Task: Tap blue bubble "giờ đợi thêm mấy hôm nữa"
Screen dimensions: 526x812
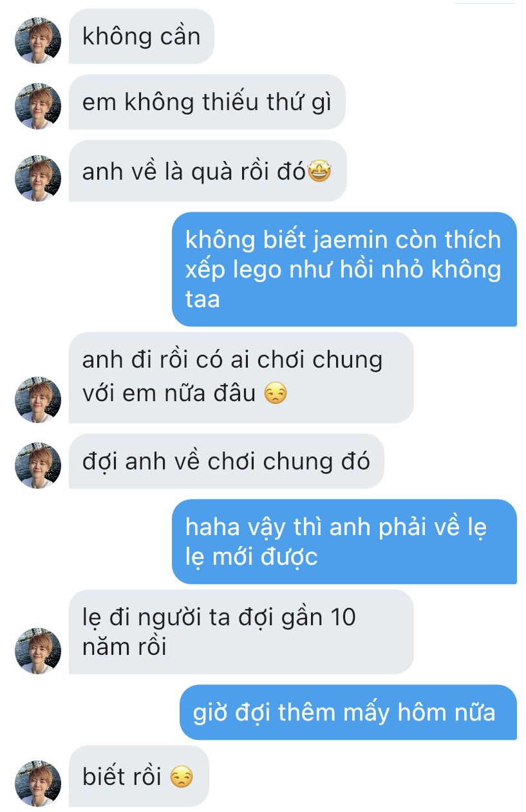Action: point(348,712)
